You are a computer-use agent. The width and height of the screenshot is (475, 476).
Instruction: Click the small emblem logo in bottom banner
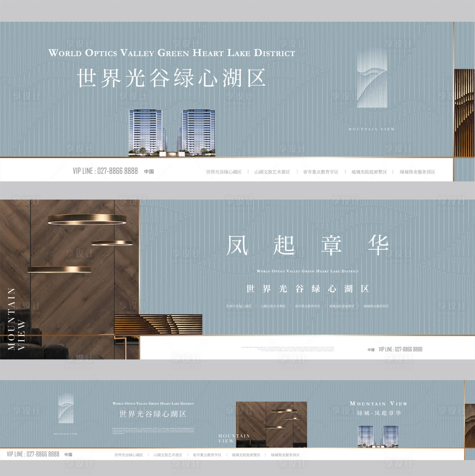coord(66,408)
